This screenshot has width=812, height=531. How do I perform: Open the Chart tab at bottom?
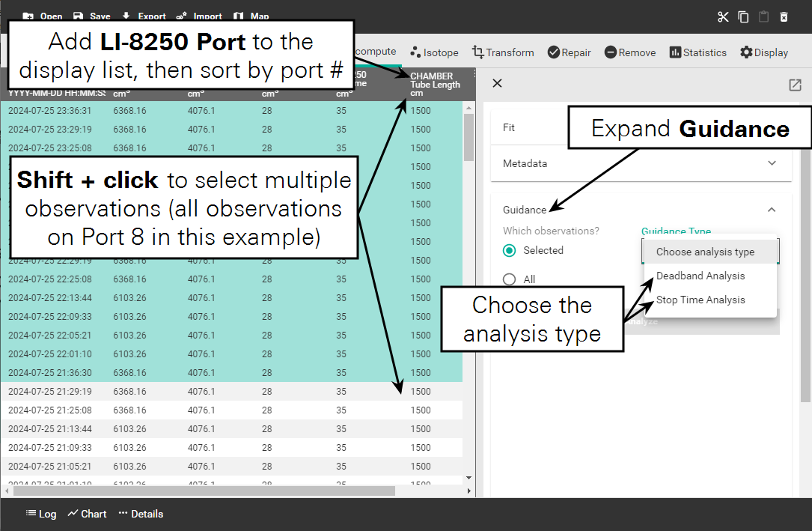coord(87,514)
